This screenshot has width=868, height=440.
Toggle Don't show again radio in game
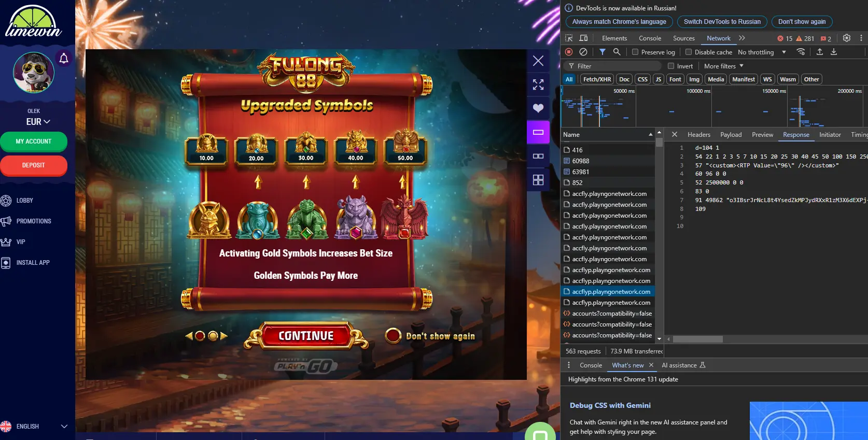coord(393,336)
